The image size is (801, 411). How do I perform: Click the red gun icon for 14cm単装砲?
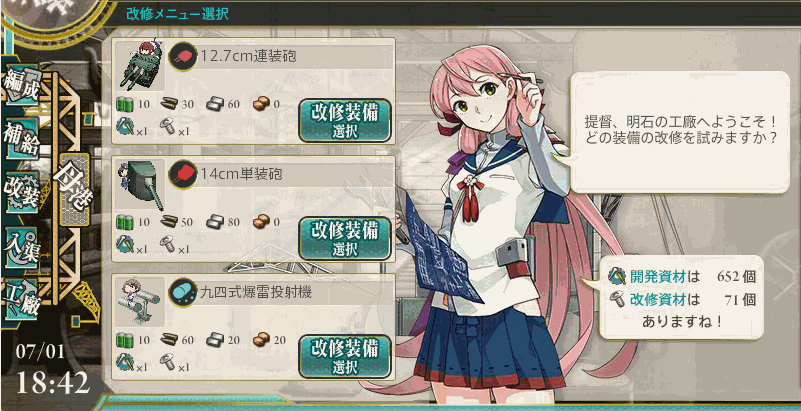click(183, 174)
